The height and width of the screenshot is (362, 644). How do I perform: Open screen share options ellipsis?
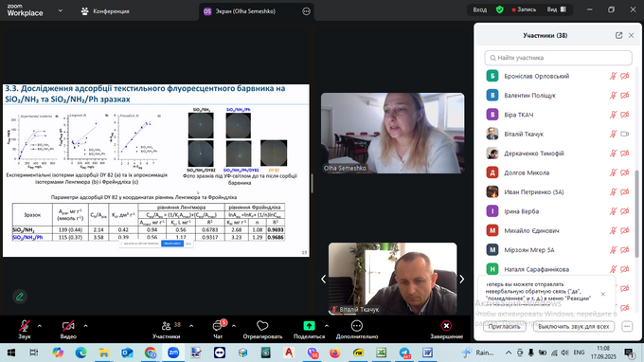[307, 11]
